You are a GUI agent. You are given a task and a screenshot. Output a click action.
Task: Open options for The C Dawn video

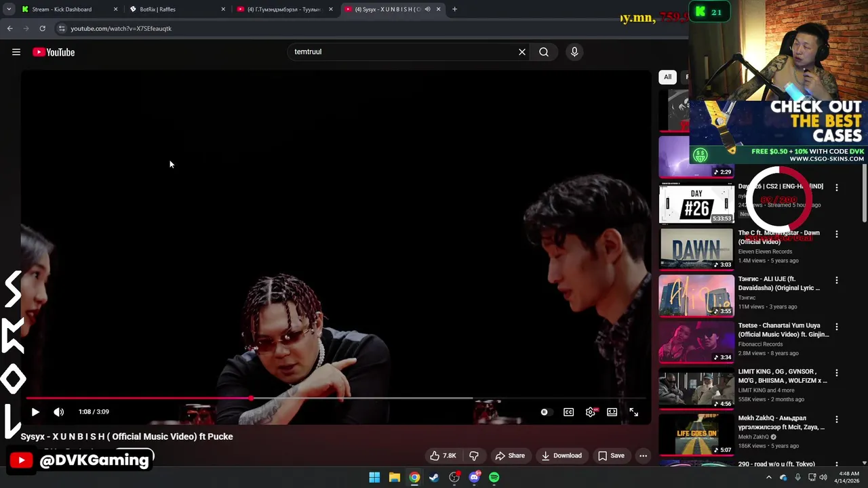[x=837, y=234]
